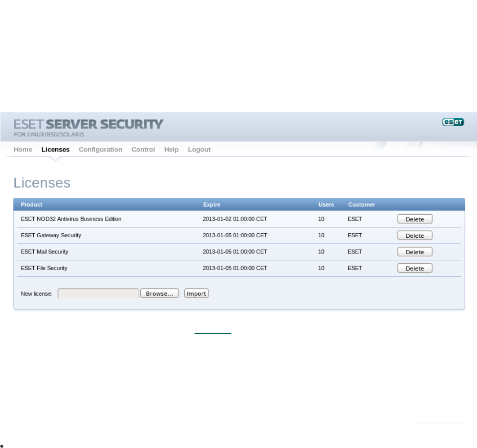Click the customer ESET in Gateway Security row
The image size is (477, 448).
pyautogui.click(x=355, y=235)
